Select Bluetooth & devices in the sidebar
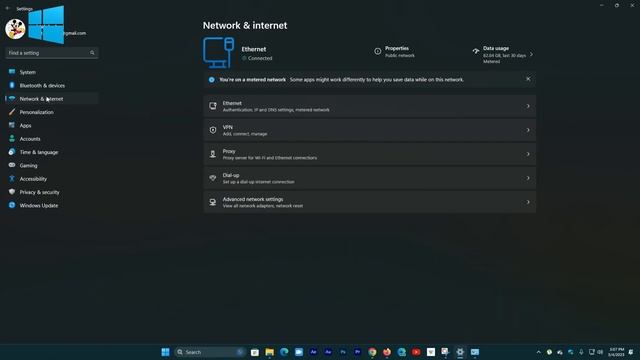 (52, 85)
